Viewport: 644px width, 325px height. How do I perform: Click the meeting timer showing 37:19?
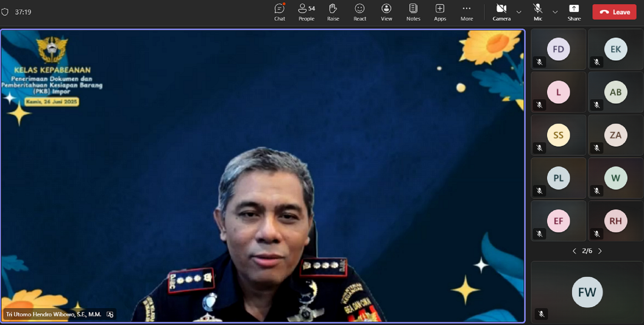23,12
